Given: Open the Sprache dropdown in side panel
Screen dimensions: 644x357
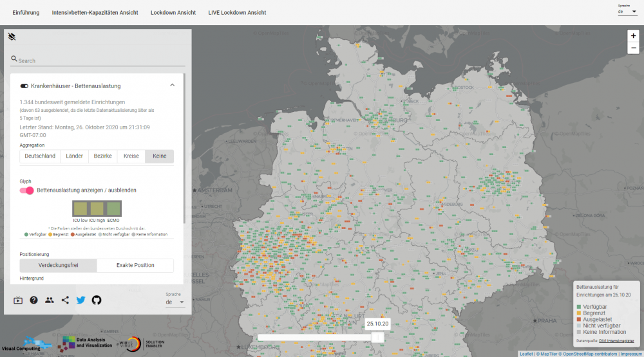Looking at the screenshot, I should coord(175,302).
